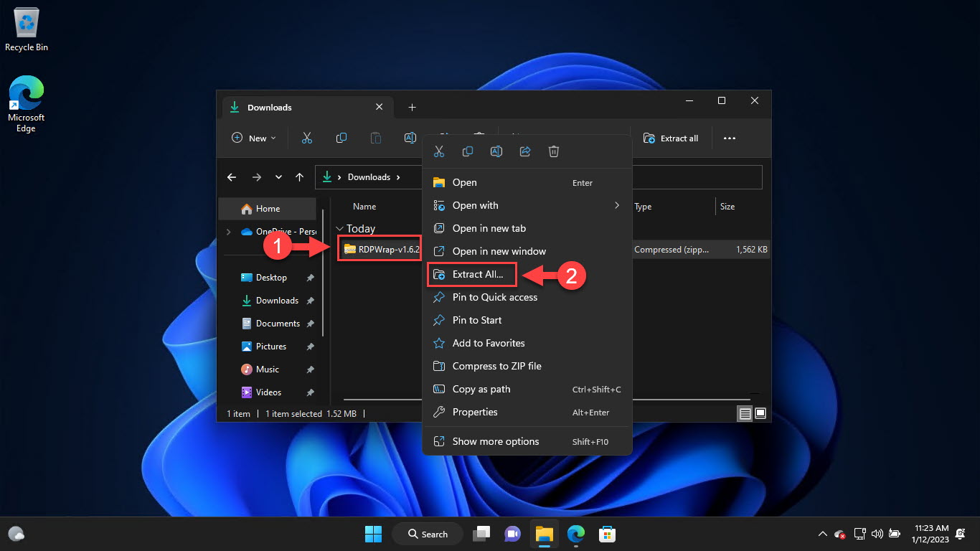
Task: Switch to thumbnail view using bottom-right toggle
Action: (760, 413)
